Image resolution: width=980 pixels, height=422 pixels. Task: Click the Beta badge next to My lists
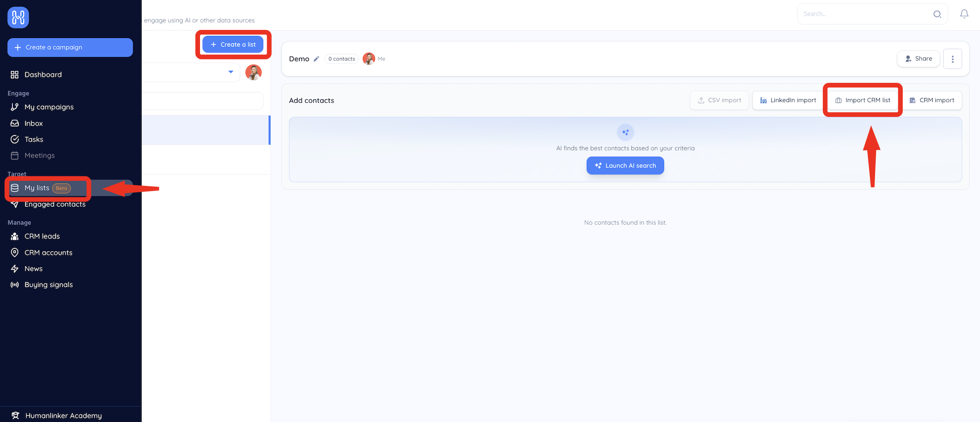click(62, 188)
